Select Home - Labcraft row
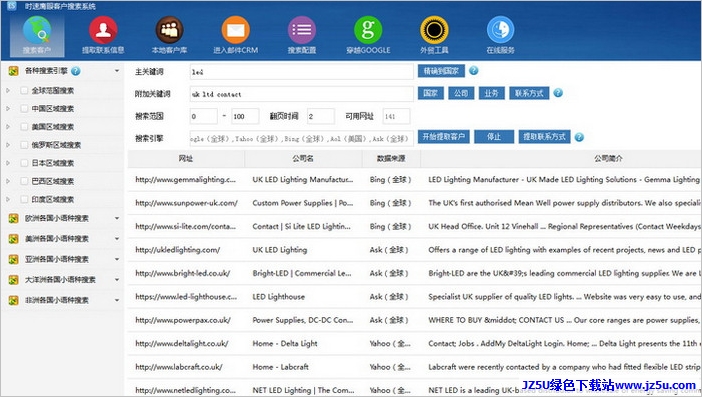 point(415,367)
